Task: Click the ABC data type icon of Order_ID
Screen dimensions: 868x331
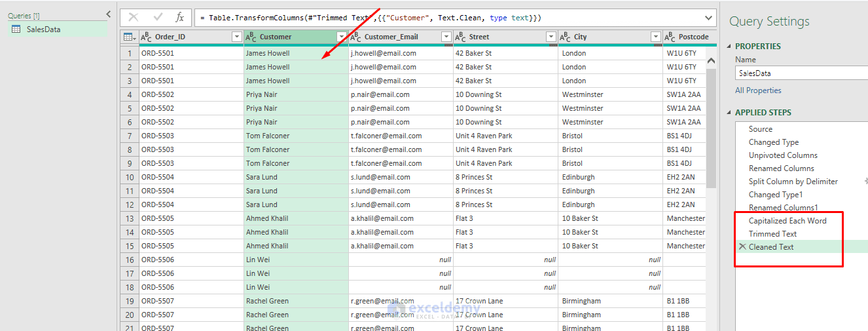Action: (147, 37)
